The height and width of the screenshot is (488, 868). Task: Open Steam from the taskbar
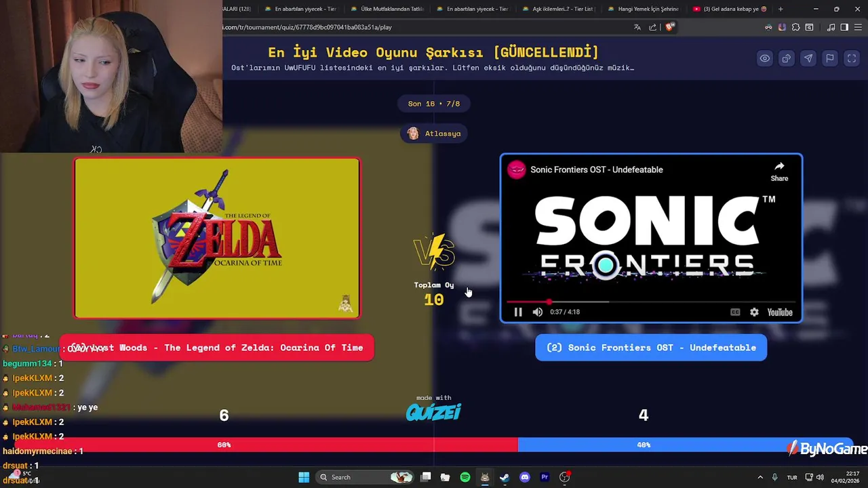(505, 477)
